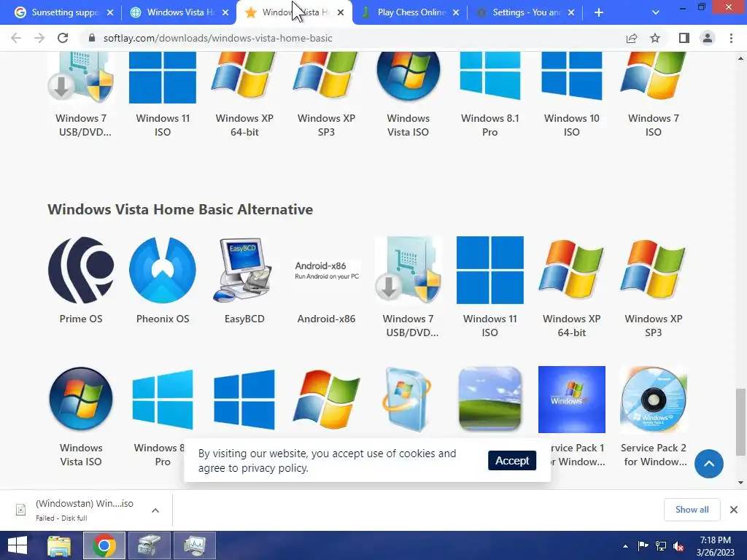Image resolution: width=747 pixels, height=560 pixels.
Task: Open the top row Windows 10 ISO icon
Action: tap(572, 77)
